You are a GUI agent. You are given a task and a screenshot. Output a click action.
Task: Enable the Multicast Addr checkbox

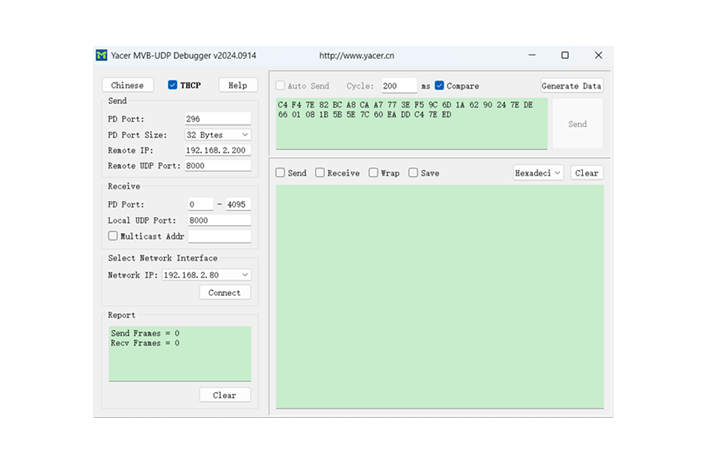tap(113, 235)
